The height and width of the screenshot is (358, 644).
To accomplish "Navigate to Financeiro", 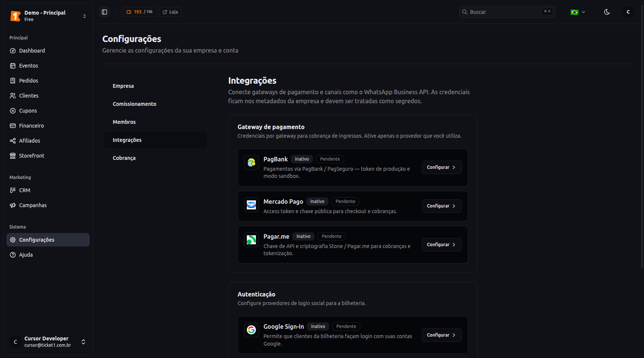I will tap(48, 126).
